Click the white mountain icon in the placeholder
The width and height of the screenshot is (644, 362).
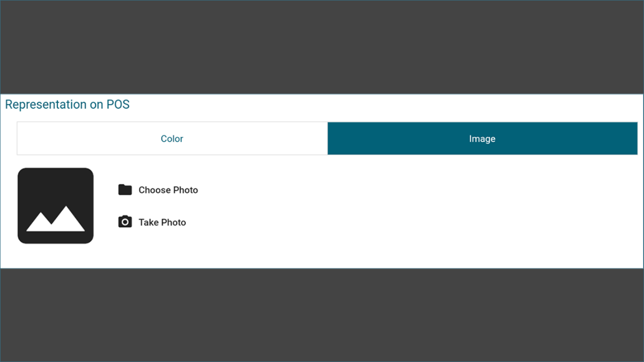[x=55, y=218]
